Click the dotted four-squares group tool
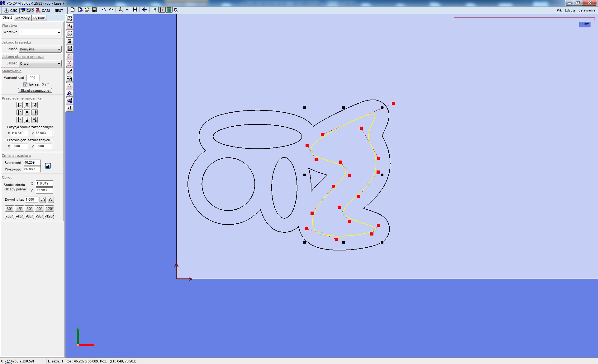598x364 pixels. (x=70, y=34)
